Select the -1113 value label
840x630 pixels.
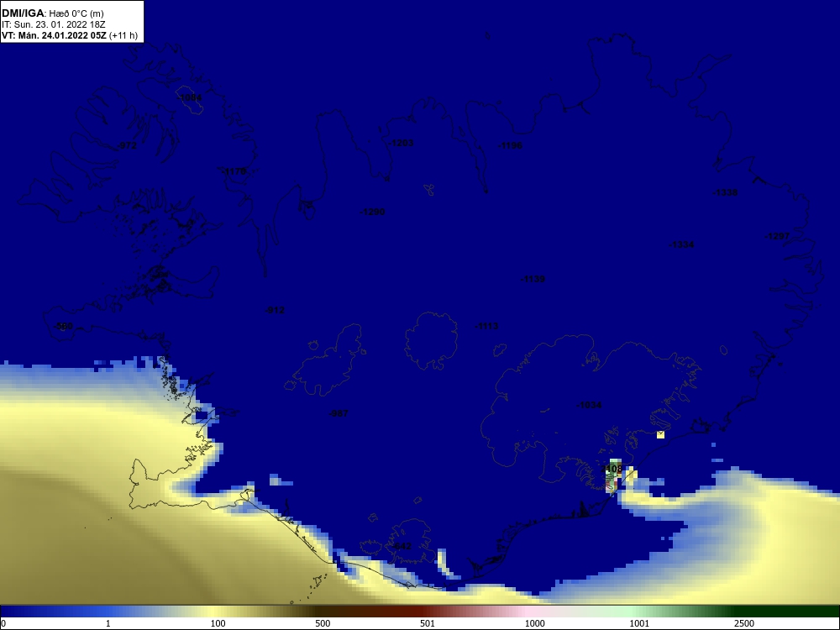486,326
